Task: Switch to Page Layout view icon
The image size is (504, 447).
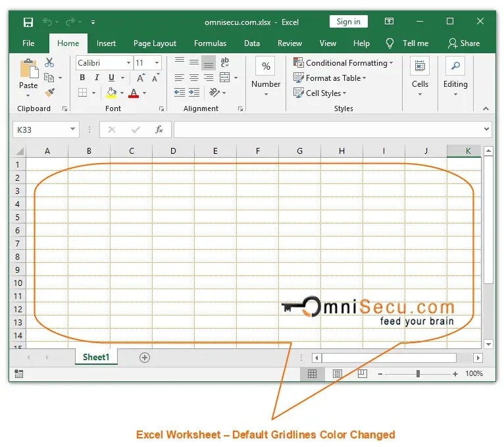Action: (337, 374)
